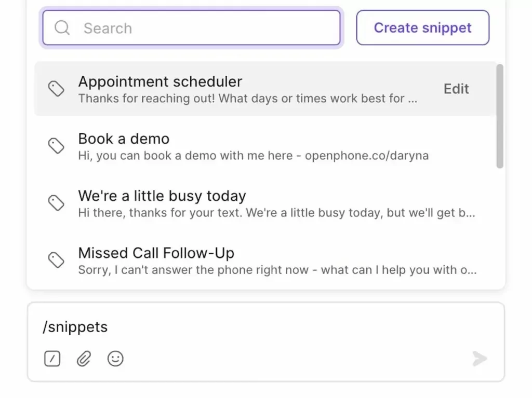Click the search magnifier icon

62,28
